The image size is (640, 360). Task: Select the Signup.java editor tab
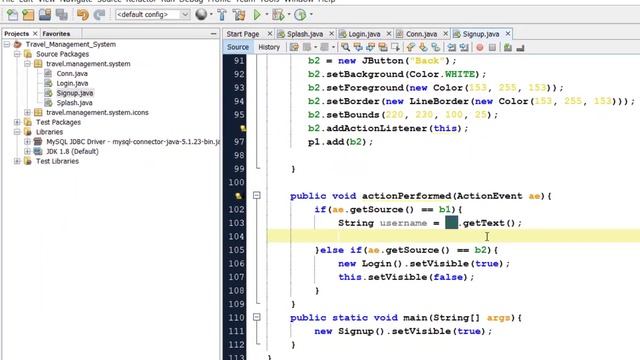point(481,34)
